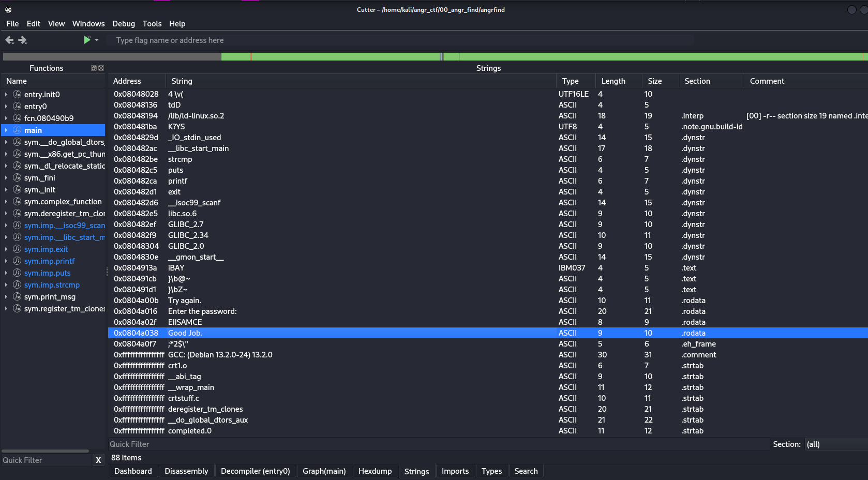Open the Section filter combo box
The width and height of the screenshot is (868, 480).
pyautogui.click(x=836, y=444)
